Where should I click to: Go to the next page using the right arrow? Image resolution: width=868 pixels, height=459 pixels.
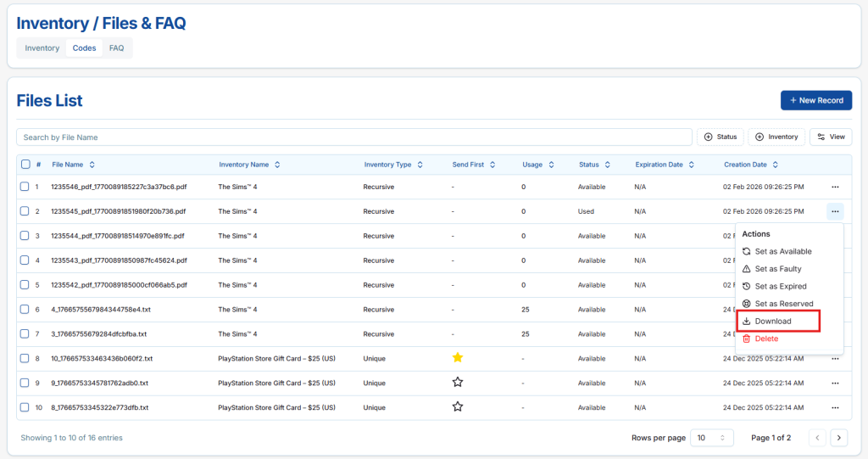click(x=839, y=438)
